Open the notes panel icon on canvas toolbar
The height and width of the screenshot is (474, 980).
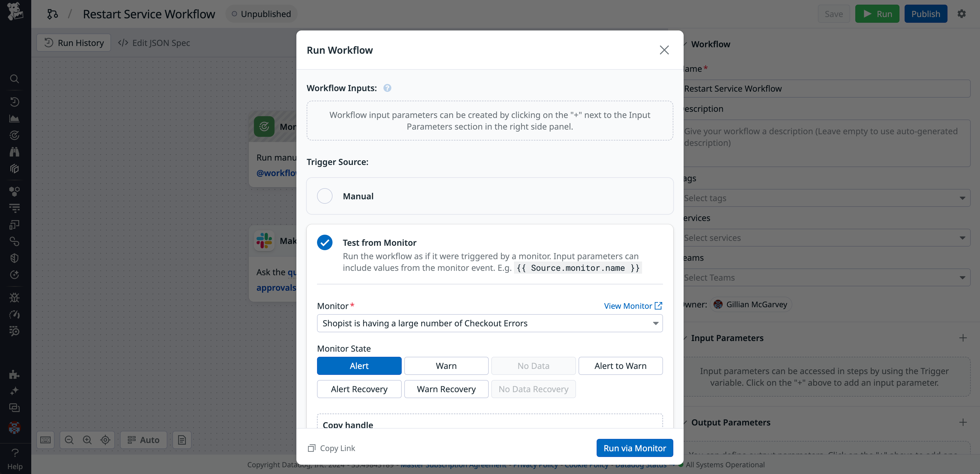[x=182, y=440]
